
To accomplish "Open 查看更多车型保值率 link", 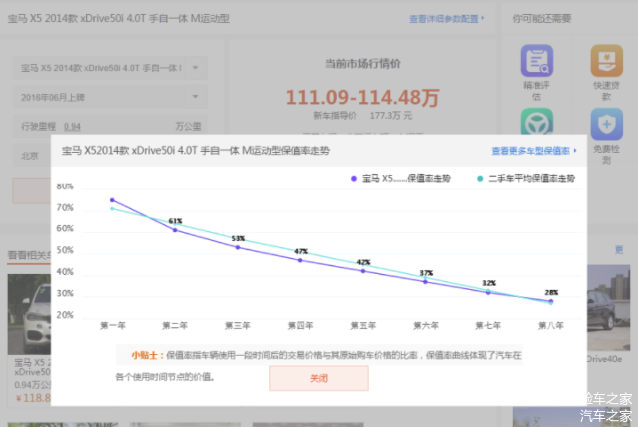I will tap(534, 151).
